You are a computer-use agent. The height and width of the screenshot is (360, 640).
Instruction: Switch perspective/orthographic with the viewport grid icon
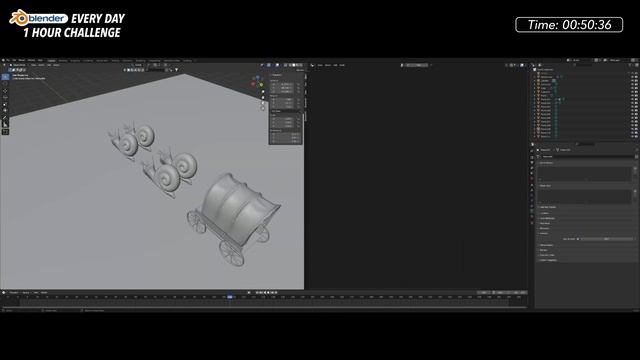point(262,108)
